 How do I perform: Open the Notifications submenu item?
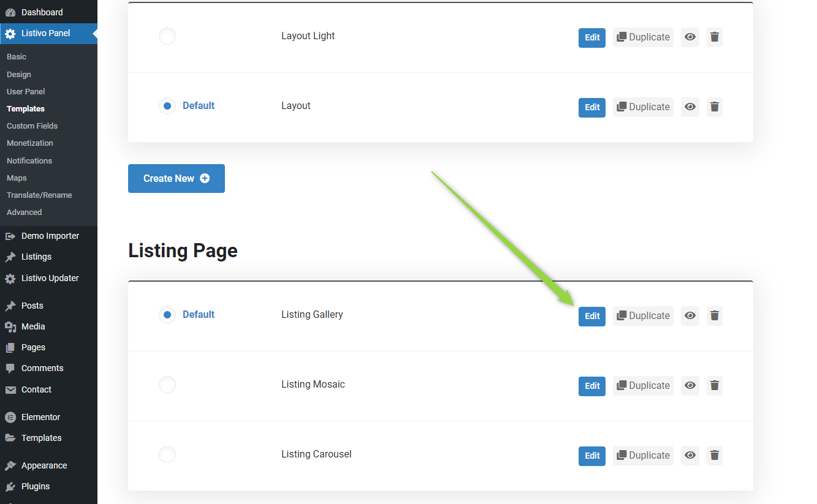[x=29, y=161]
